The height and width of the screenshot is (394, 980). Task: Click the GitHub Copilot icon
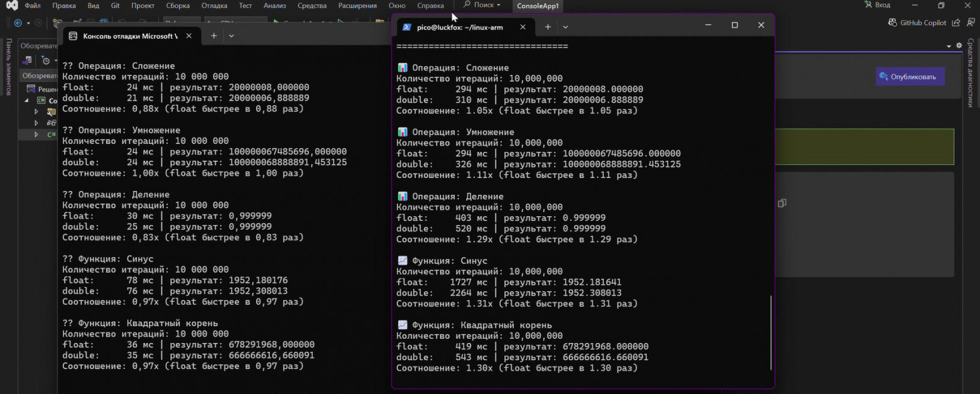coord(893,23)
